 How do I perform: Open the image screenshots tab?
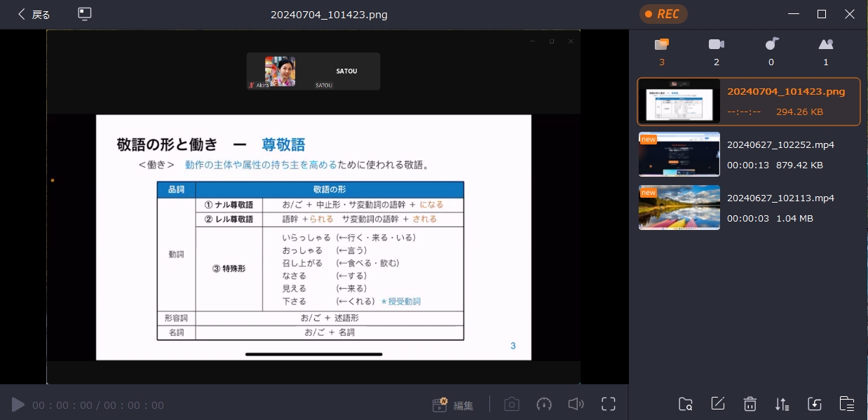[826, 45]
